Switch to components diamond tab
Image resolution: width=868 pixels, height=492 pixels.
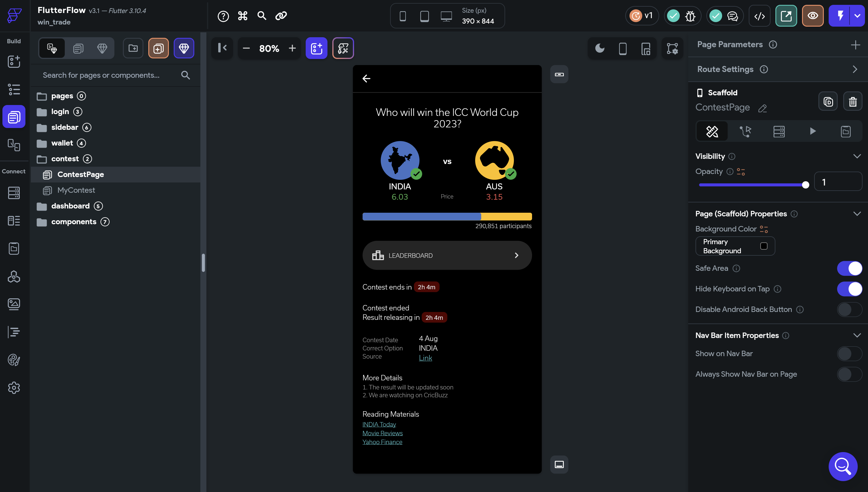[102, 48]
